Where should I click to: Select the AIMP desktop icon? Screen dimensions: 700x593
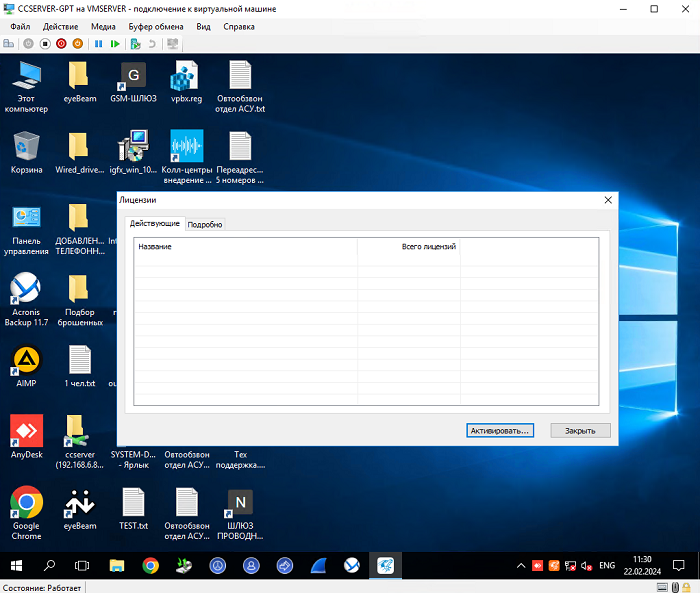(x=26, y=360)
